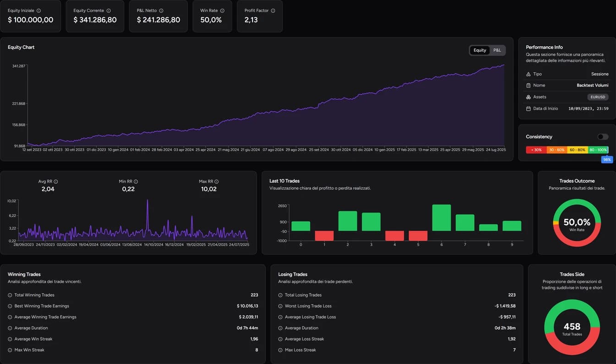This screenshot has width=616, height=364.
Task: Click the start date 10/09/2023, 23:59
Action: click(x=588, y=109)
